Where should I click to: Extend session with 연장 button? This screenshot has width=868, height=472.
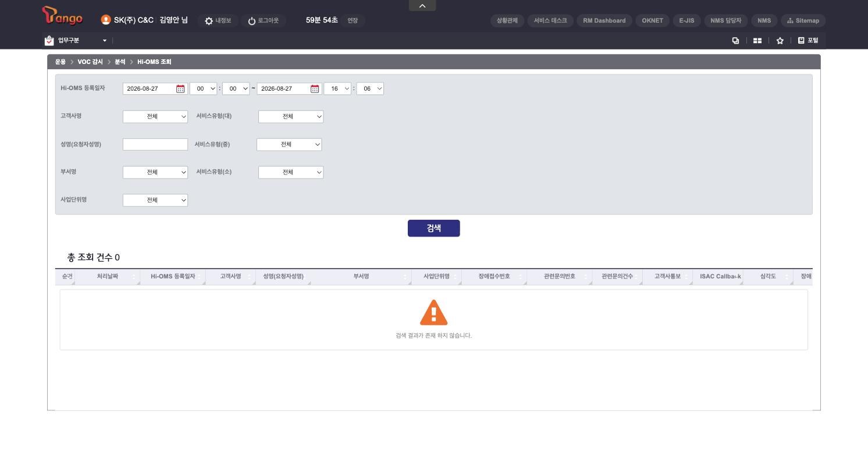353,21
